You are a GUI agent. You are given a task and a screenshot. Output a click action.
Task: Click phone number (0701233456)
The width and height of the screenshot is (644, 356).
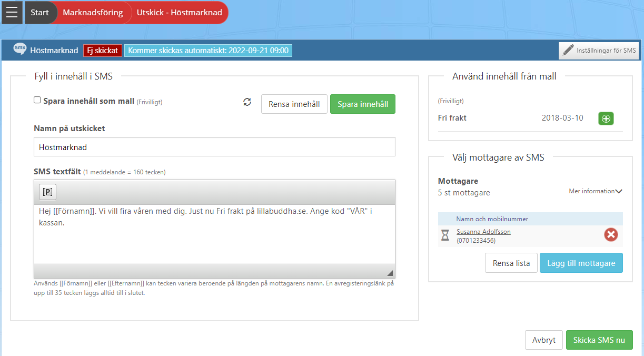tap(476, 241)
